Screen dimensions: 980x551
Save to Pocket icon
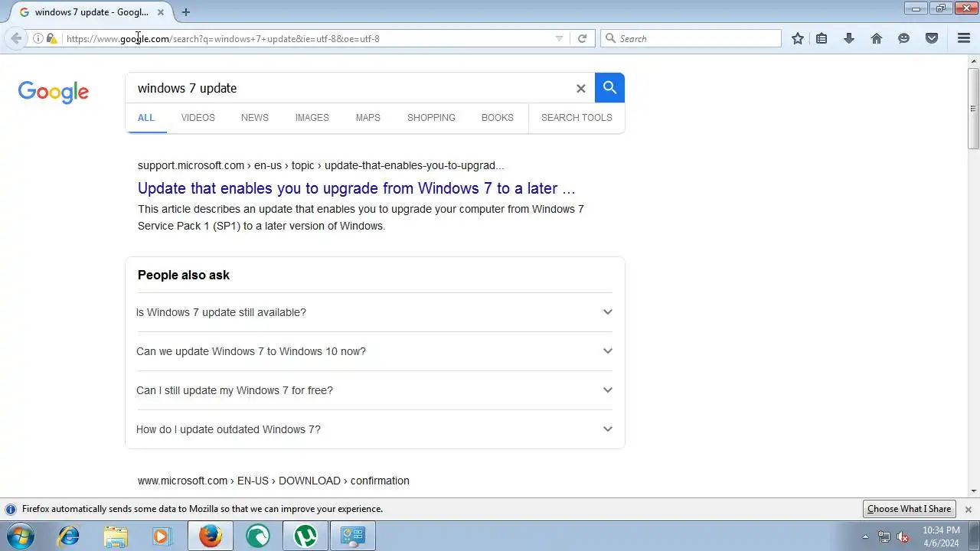click(x=932, y=38)
